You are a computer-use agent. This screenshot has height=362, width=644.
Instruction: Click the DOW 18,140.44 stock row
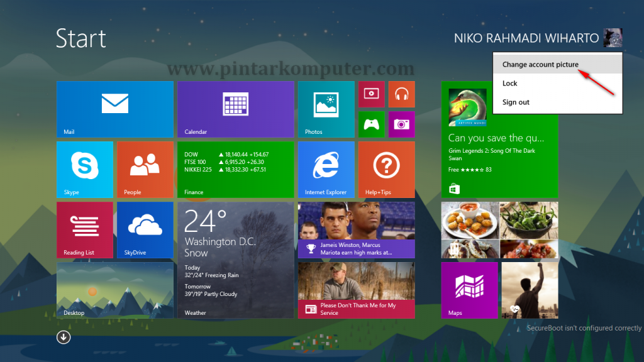tap(226, 155)
